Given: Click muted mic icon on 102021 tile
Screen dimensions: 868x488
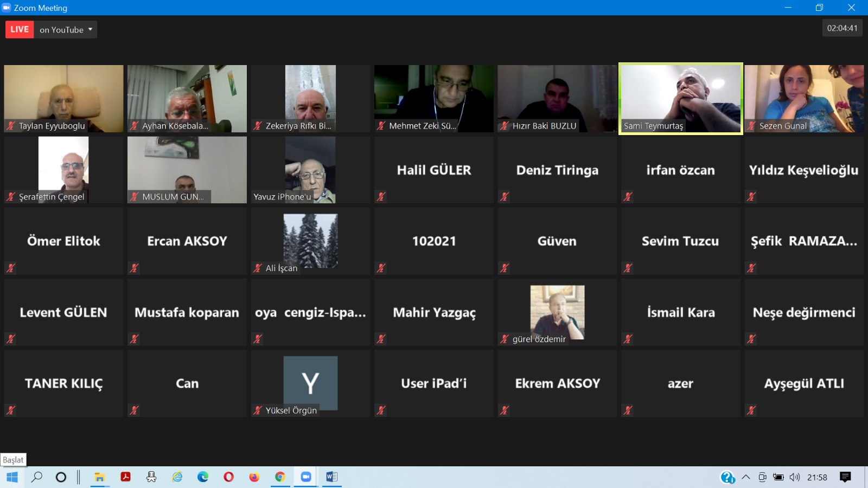Looking at the screenshot, I should [x=381, y=268].
